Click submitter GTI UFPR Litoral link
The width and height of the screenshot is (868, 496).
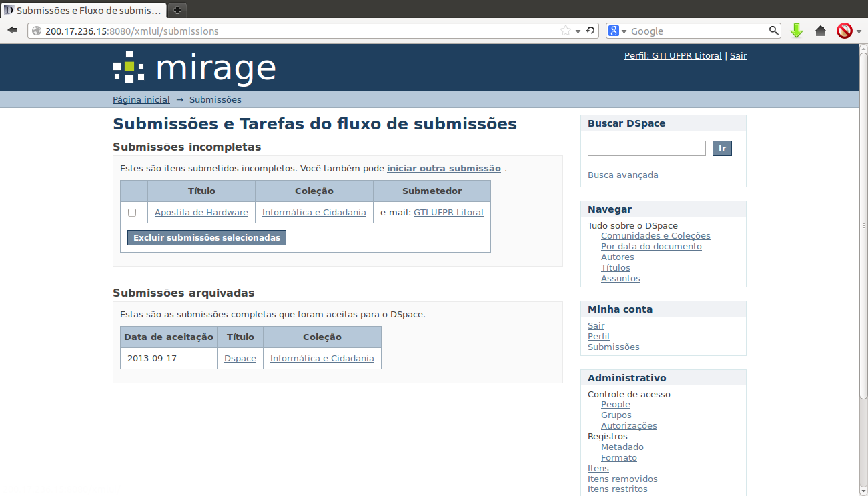[x=448, y=212]
